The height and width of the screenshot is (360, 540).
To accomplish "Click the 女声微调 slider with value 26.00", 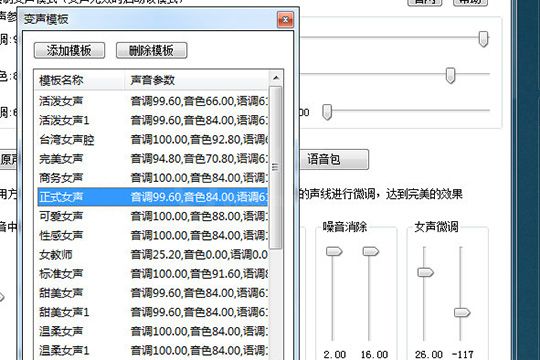I will [x=425, y=272].
